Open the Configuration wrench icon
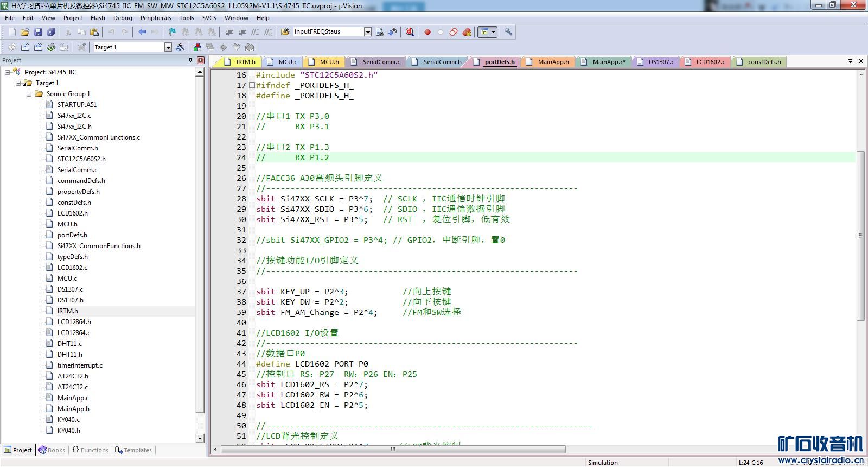 [x=508, y=32]
